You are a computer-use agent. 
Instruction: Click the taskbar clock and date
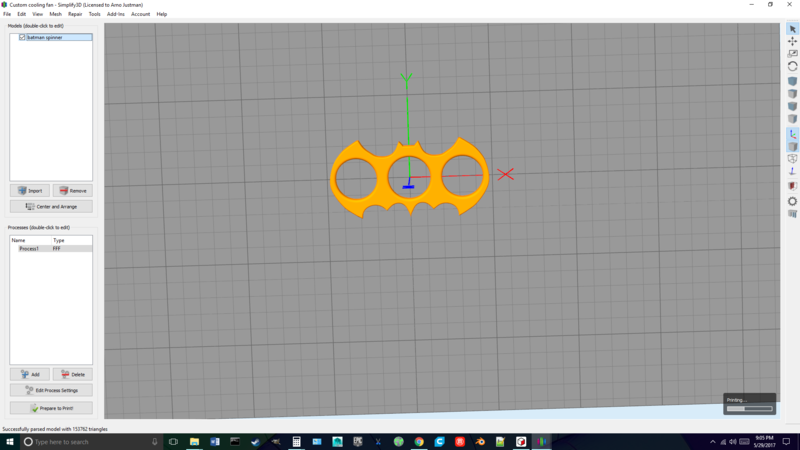pyautogui.click(x=765, y=442)
